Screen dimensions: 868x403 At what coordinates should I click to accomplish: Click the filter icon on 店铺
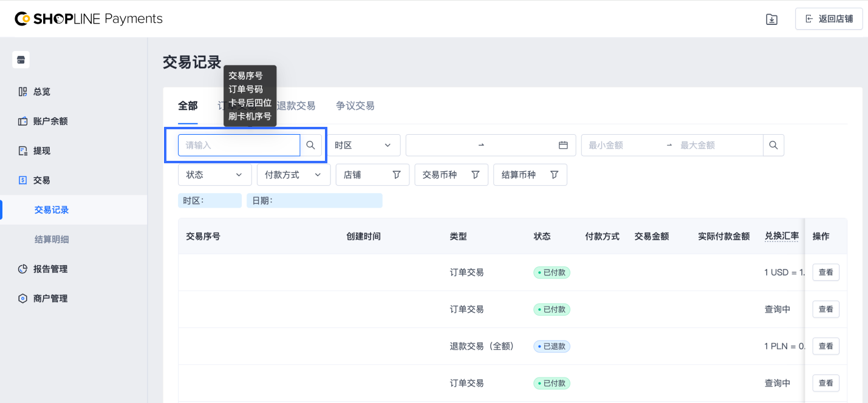coord(397,175)
